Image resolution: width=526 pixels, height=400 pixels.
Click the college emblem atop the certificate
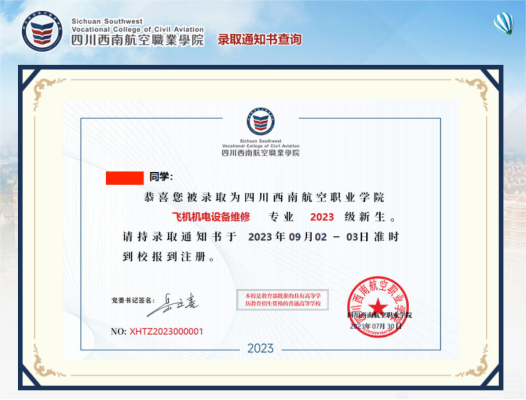click(261, 121)
